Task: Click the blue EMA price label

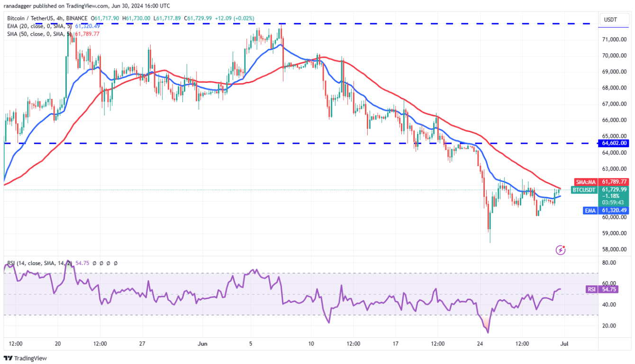Action: point(590,211)
